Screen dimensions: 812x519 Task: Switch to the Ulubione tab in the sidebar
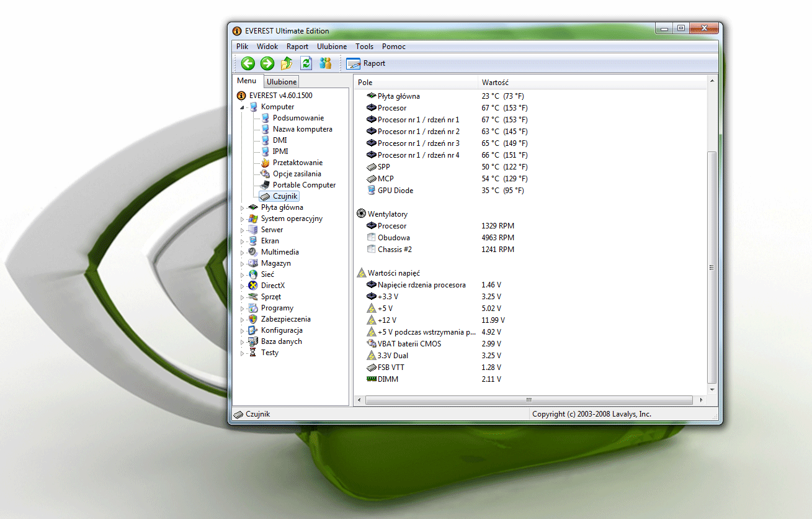pyautogui.click(x=282, y=82)
